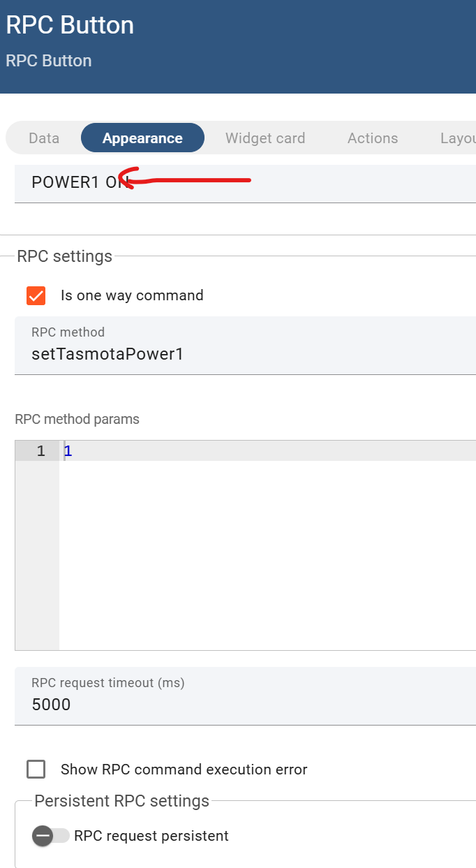The width and height of the screenshot is (476, 868).
Task: Toggle the RPC request persistent switch
Action: (51, 836)
